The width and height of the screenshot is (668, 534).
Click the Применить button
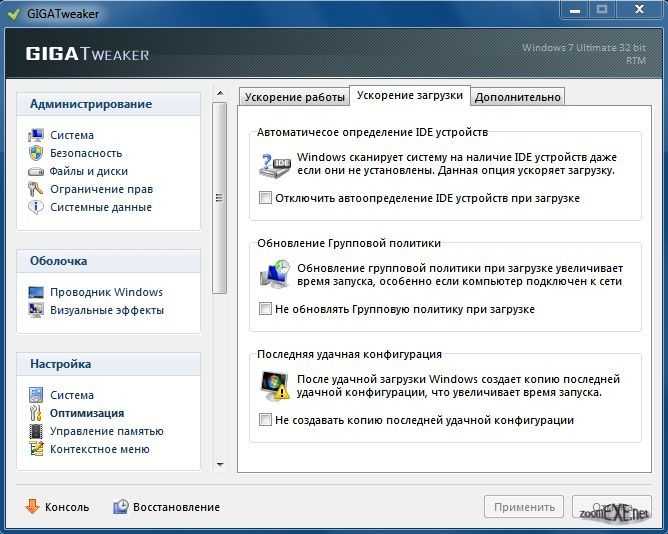pos(524,507)
